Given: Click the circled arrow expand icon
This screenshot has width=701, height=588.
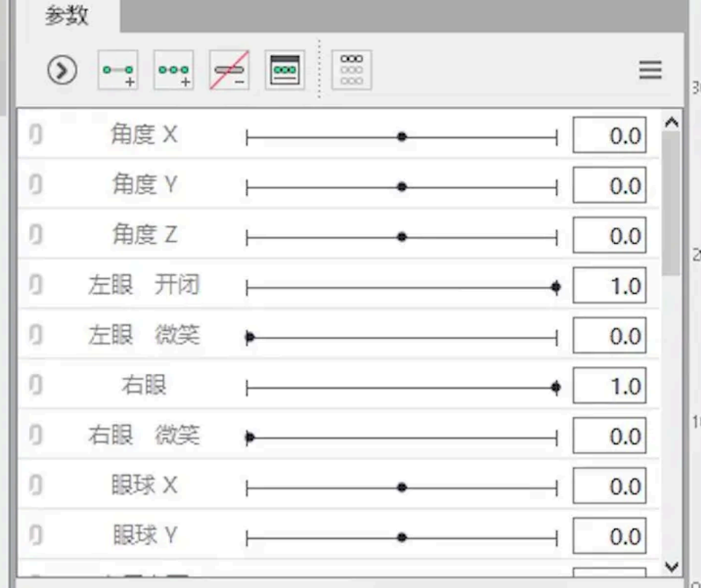Looking at the screenshot, I should pyautogui.click(x=62, y=69).
